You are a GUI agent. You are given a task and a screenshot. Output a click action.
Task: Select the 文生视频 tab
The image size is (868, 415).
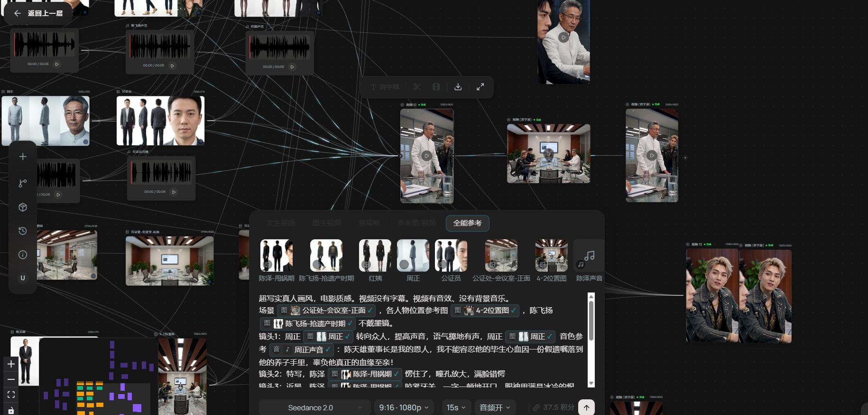(x=281, y=223)
